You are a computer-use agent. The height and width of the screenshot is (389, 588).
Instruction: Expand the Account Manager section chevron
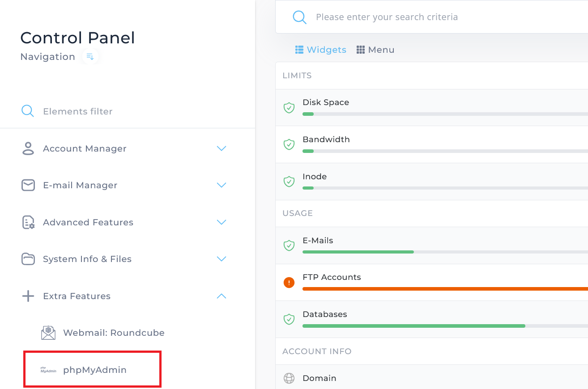tap(222, 148)
